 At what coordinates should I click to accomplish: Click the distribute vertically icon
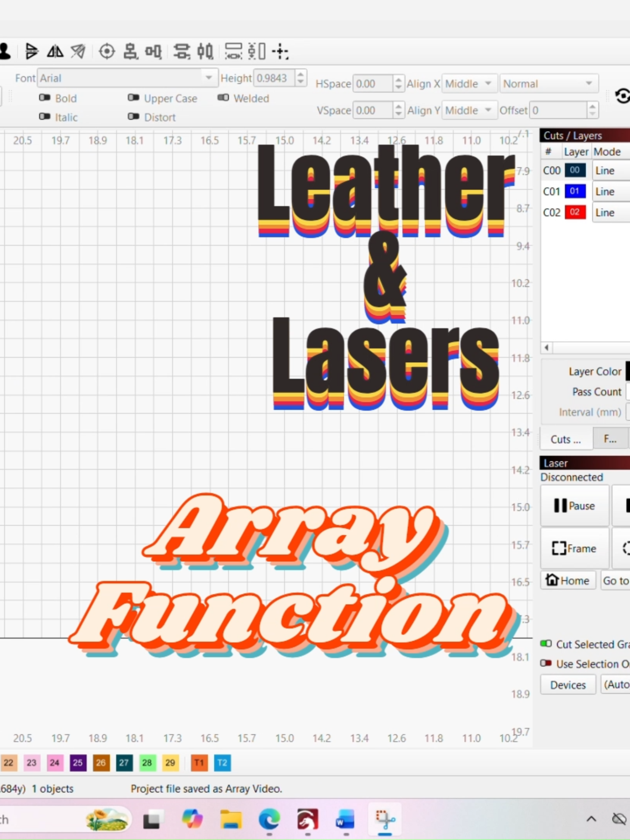[x=181, y=51]
